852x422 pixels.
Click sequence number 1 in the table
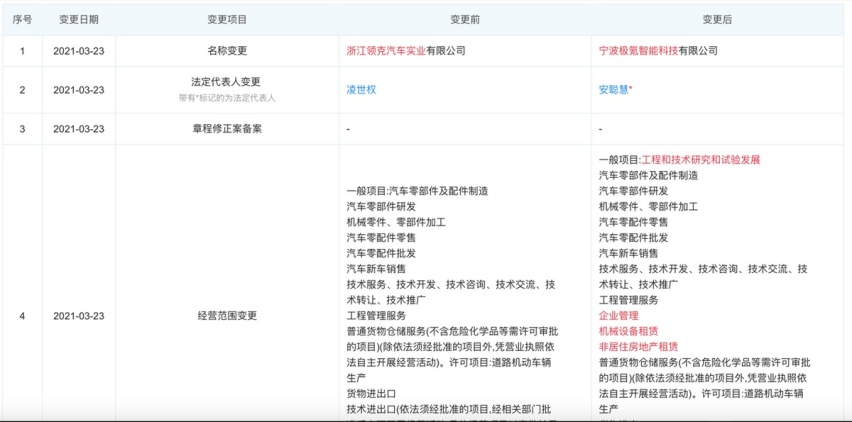[x=22, y=51]
